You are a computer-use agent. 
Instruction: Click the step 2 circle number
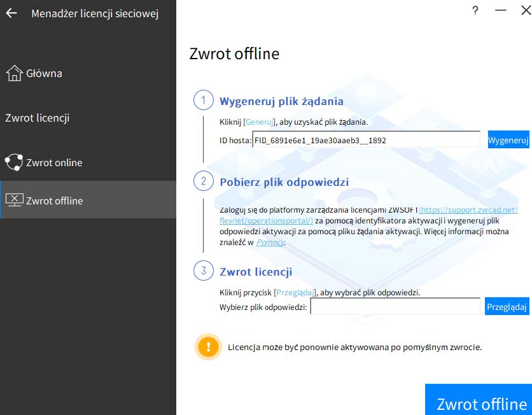(x=204, y=181)
